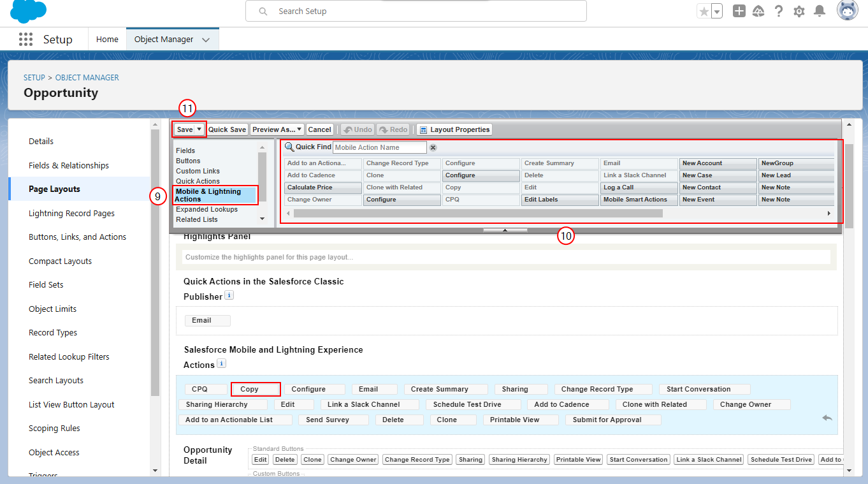Open the help question mark icon

[779, 11]
